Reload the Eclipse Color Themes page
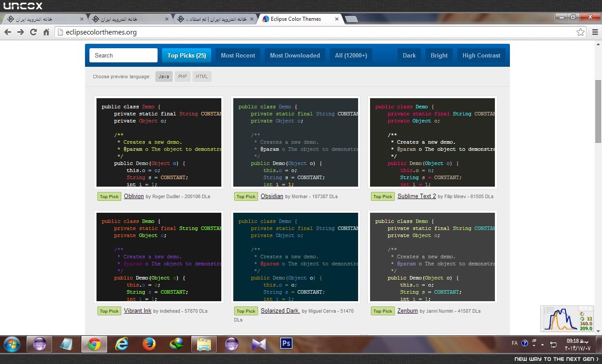 (x=33, y=32)
